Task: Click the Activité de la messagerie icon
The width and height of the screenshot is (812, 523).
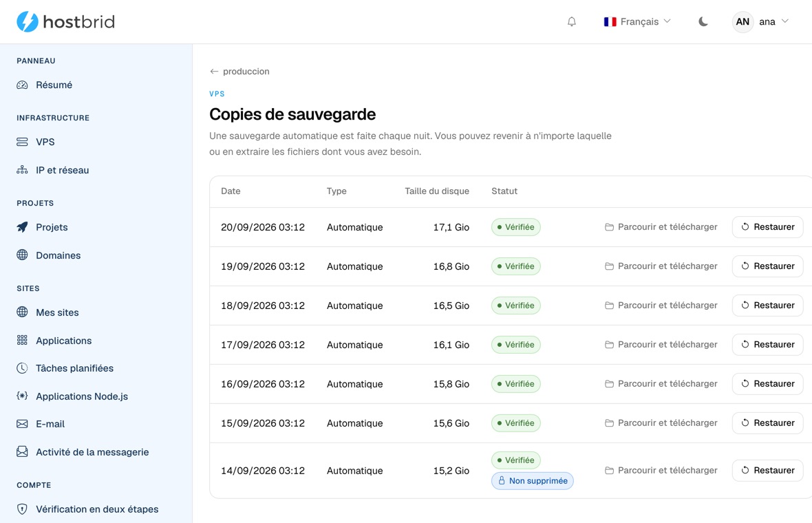Action: pyautogui.click(x=22, y=451)
